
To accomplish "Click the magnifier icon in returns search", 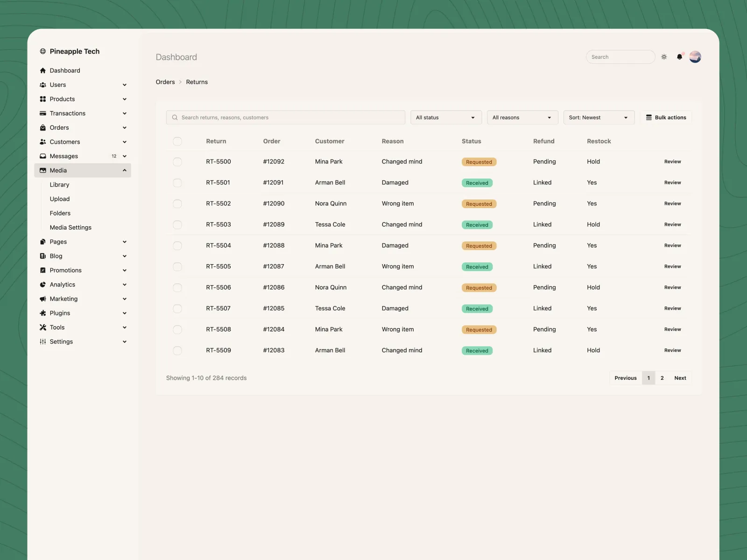I will pyautogui.click(x=175, y=118).
